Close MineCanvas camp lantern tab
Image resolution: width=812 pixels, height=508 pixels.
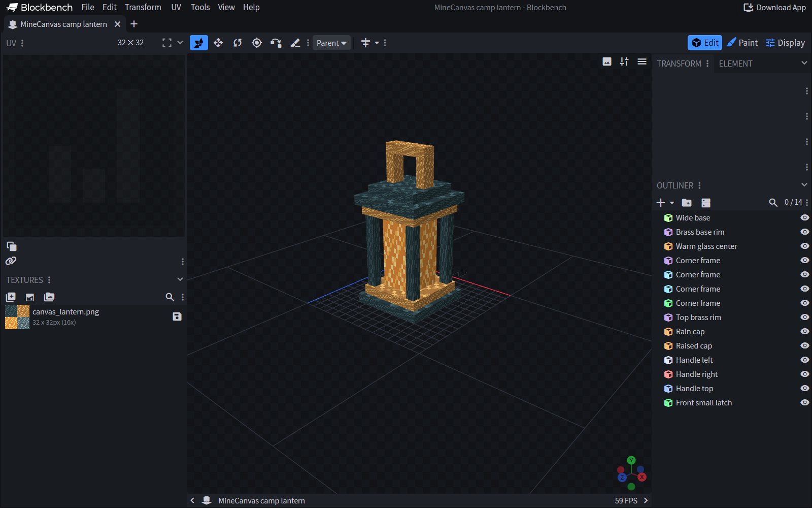[118, 24]
